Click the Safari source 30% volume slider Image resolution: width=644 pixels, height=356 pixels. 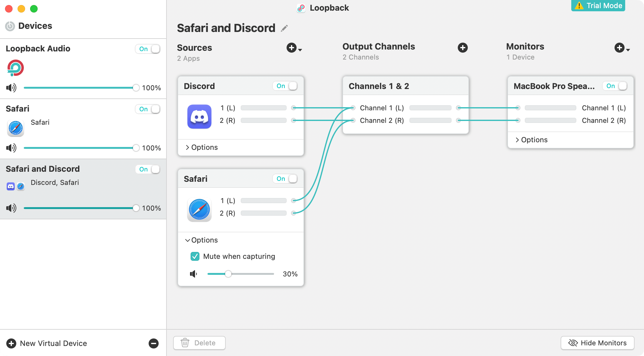[x=228, y=274]
